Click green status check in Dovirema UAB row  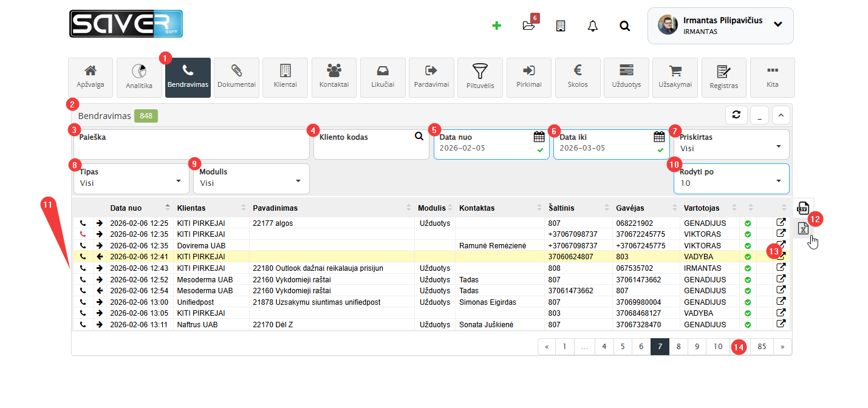(748, 246)
